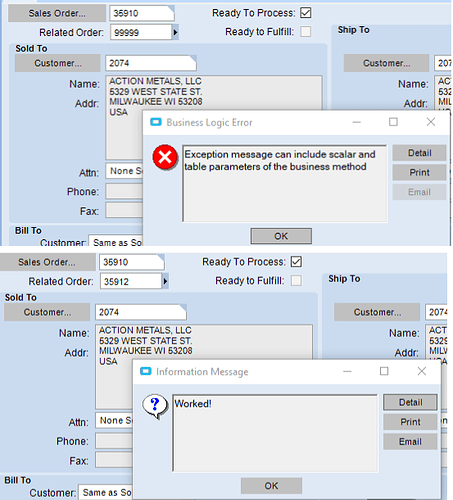
Task: Toggle Ready To Process checkbox in lower form
Action: 296,262
